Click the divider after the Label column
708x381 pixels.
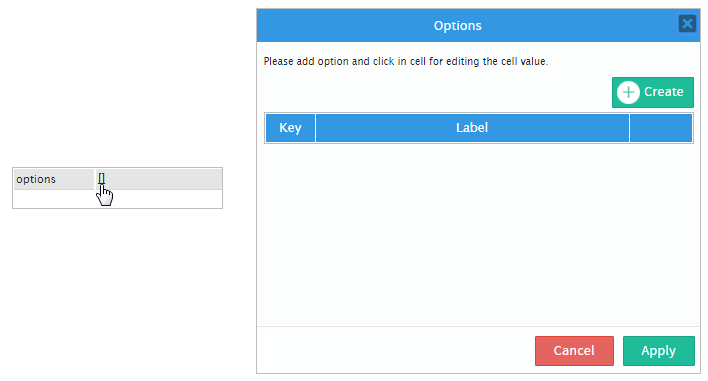(x=629, y=128)
